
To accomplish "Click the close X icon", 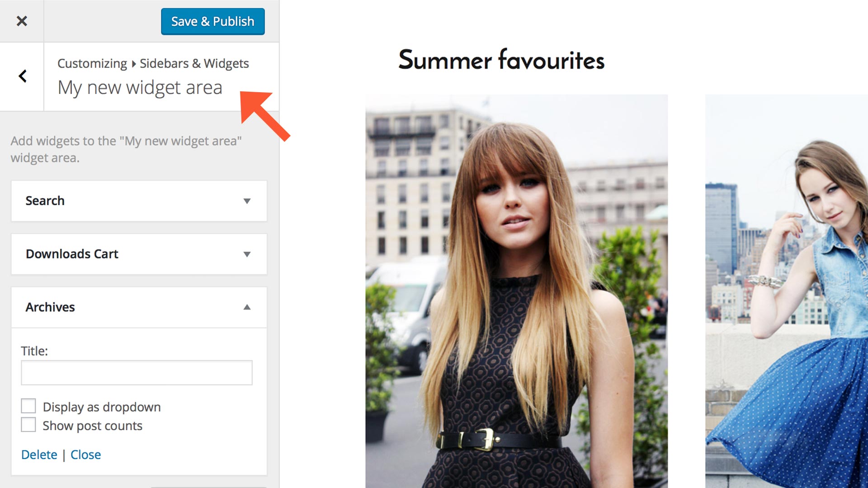I will [x=21, y=21].
